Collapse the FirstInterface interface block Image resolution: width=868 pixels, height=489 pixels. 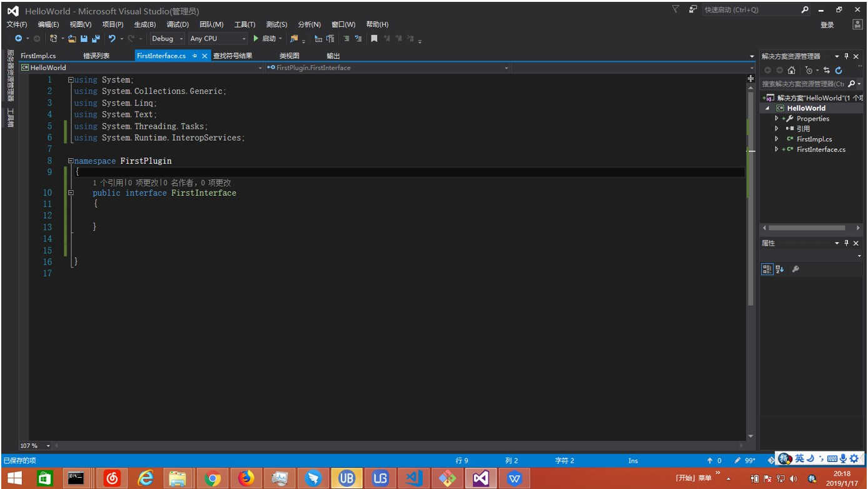point(71,193)
